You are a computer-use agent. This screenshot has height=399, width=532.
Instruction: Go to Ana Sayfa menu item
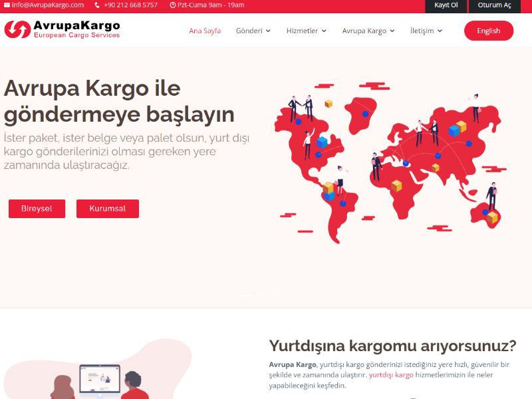(205, 31)
